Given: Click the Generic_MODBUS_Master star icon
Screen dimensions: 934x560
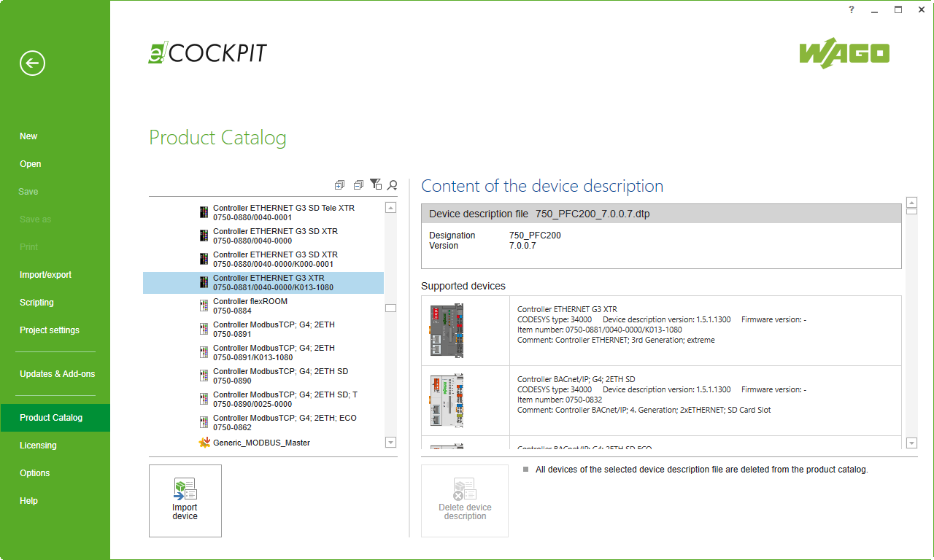Looking at the screenshot, I should tap(204, 443).
